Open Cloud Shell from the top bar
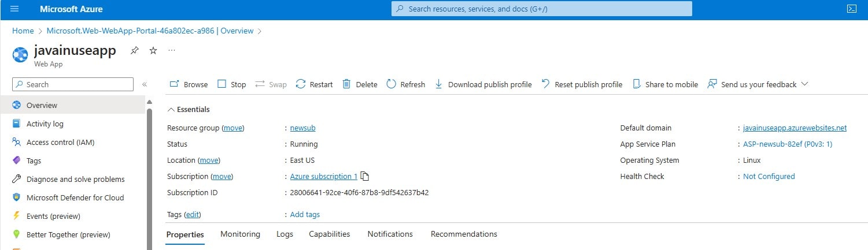 (x=851, y=9)
